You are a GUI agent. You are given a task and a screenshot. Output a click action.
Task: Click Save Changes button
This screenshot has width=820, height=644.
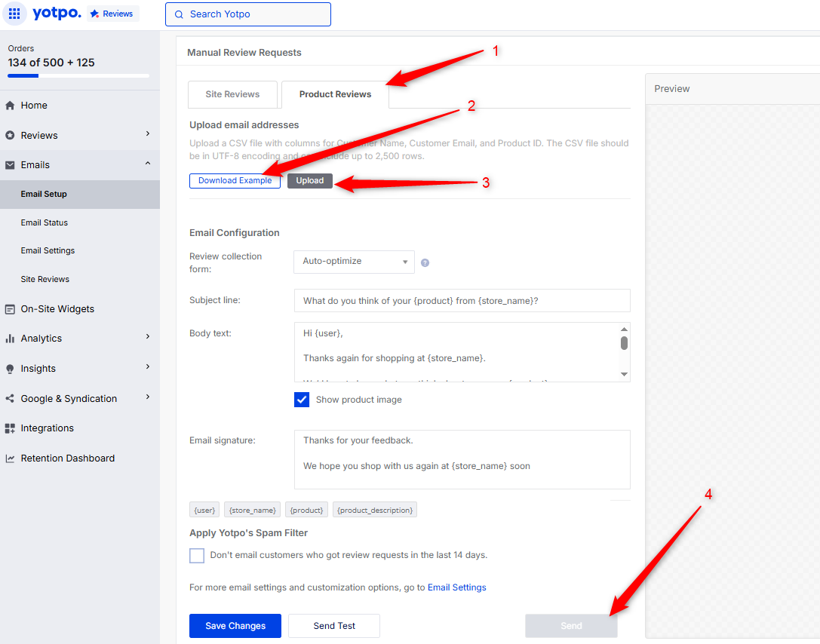235,626
